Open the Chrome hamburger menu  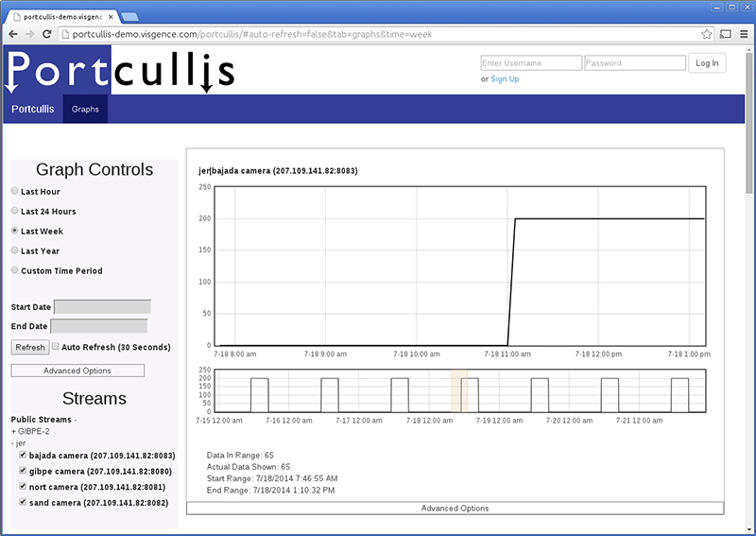[744, 34]
